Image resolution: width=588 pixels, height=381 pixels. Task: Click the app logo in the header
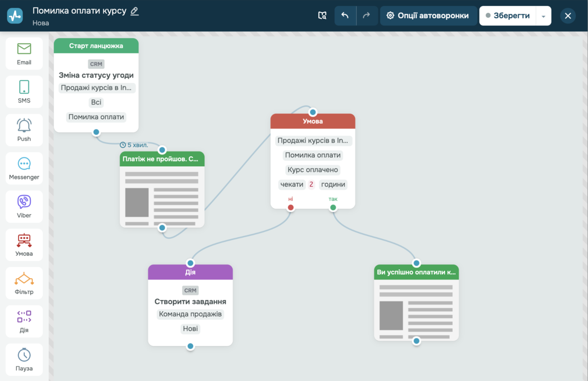[x=15, y=16]
